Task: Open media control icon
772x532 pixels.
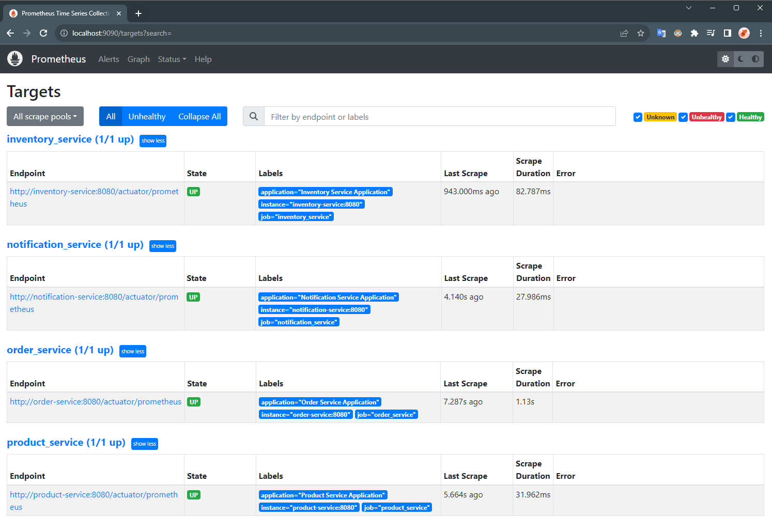Action: click(711, 33)
